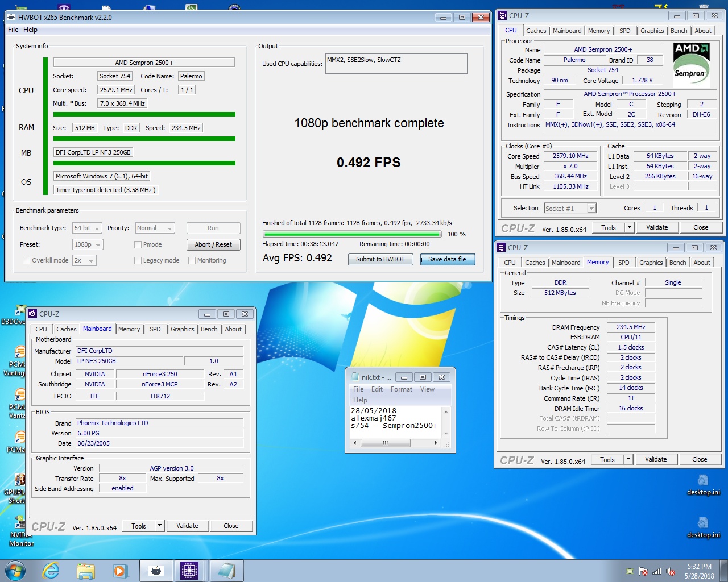Open the Benchmark type 64-bit dropdown
The image size is (728, 582).
click(87, 228)
